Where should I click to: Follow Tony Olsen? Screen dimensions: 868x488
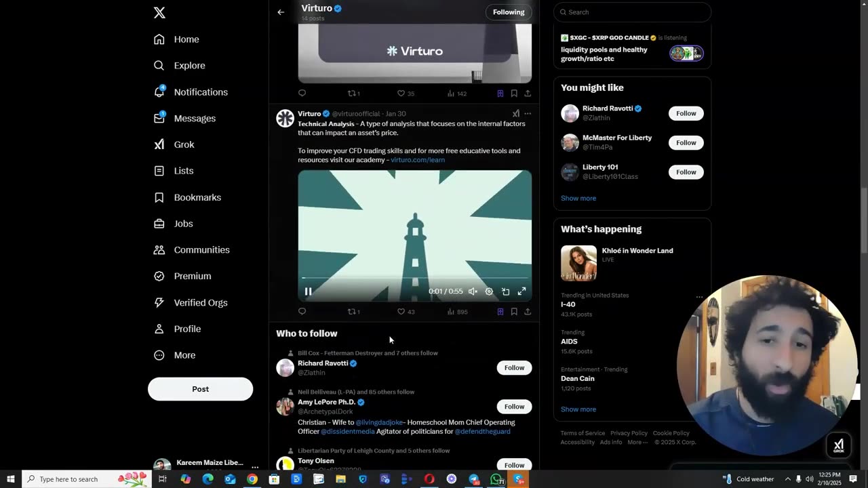point(514,465)
